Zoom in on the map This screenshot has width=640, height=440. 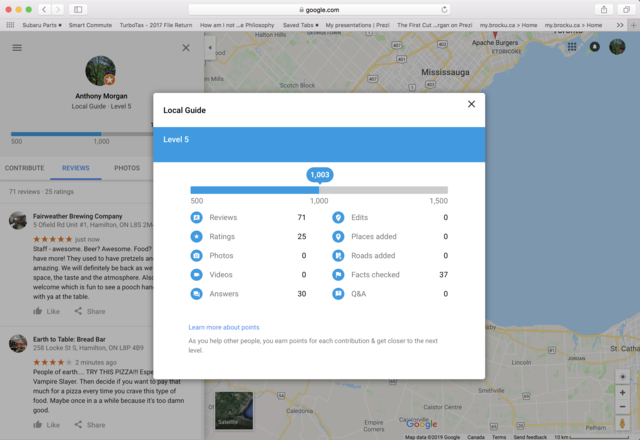[622, 393]
